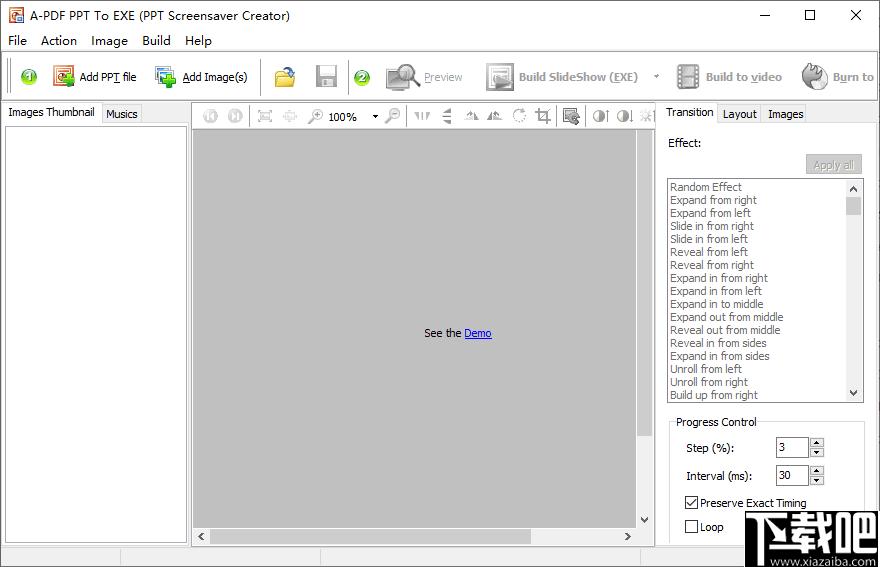Click the actual size icon
The height and width of the screenshot is (567, 880).
290,116
